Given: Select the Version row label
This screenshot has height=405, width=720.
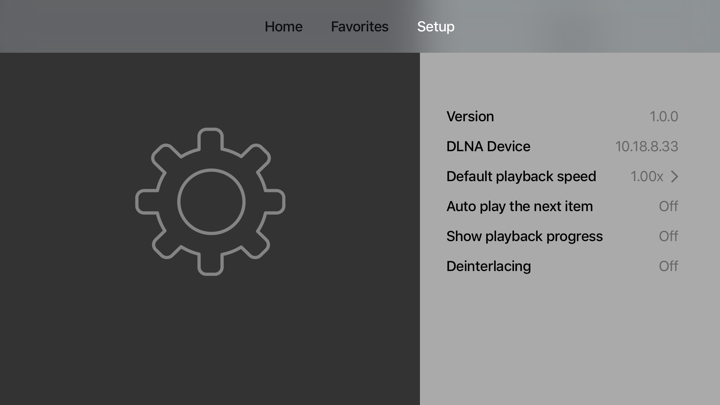Looking at the screenshot, I should point(470,116).
